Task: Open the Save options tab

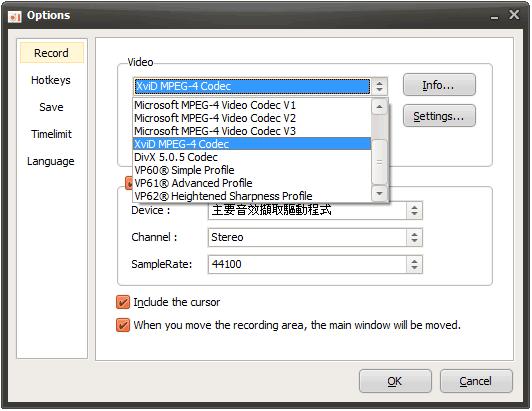Action: coord(51,107)
